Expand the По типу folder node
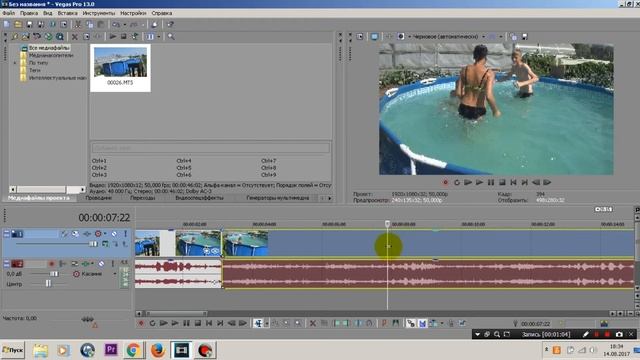Viewport: 640px width, 360px height. 15,63
